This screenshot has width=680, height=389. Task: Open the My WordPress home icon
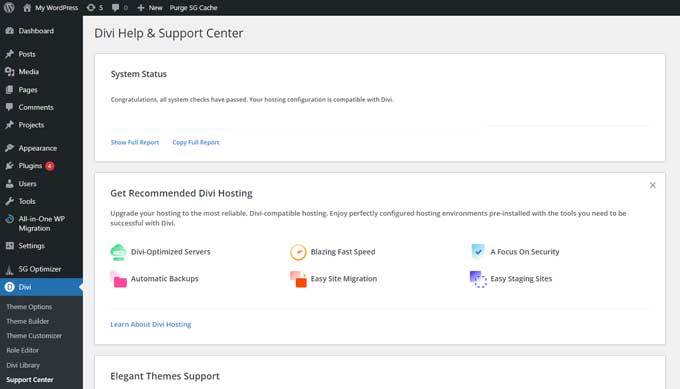27,7
